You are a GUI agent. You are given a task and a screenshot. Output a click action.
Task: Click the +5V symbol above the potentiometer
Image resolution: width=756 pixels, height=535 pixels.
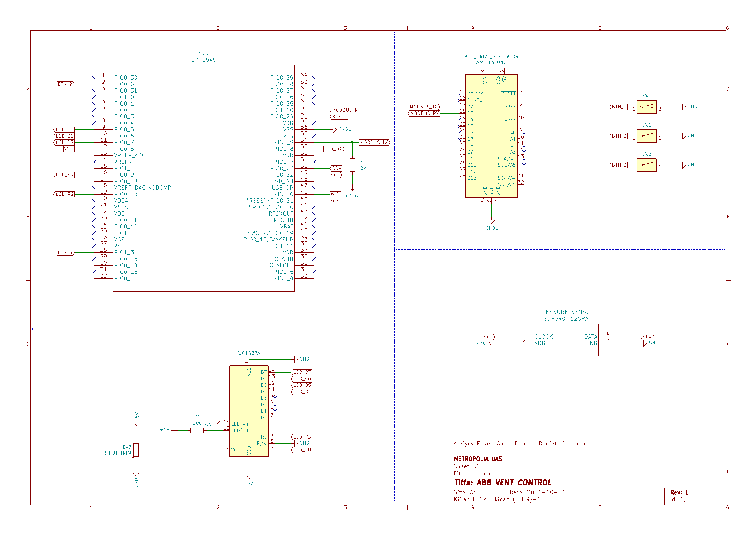click(136, 426)
